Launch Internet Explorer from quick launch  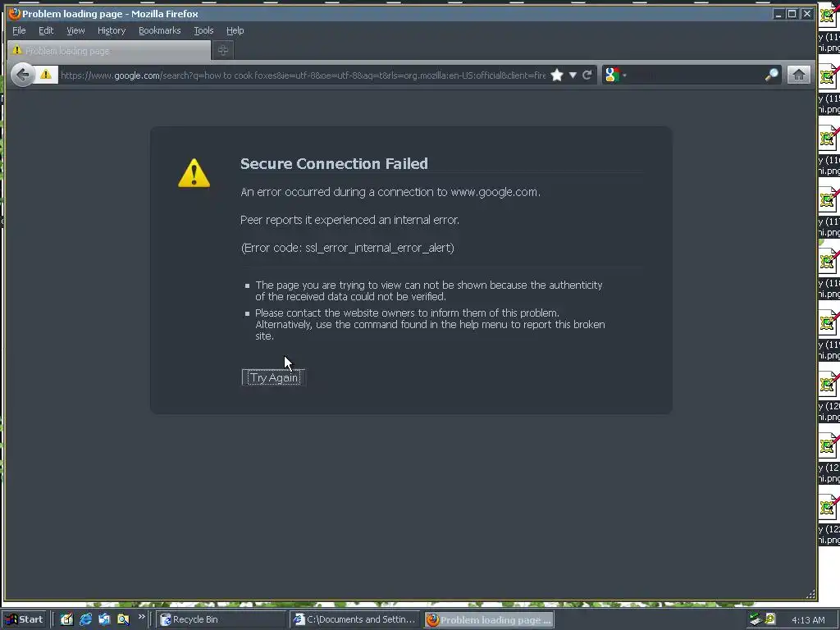[x=85, y=619]
